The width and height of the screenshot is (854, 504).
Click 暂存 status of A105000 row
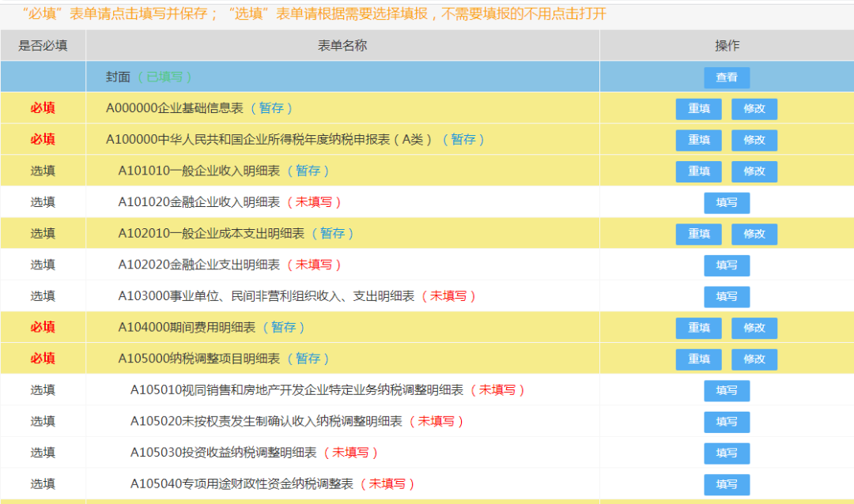click(308, 358)
